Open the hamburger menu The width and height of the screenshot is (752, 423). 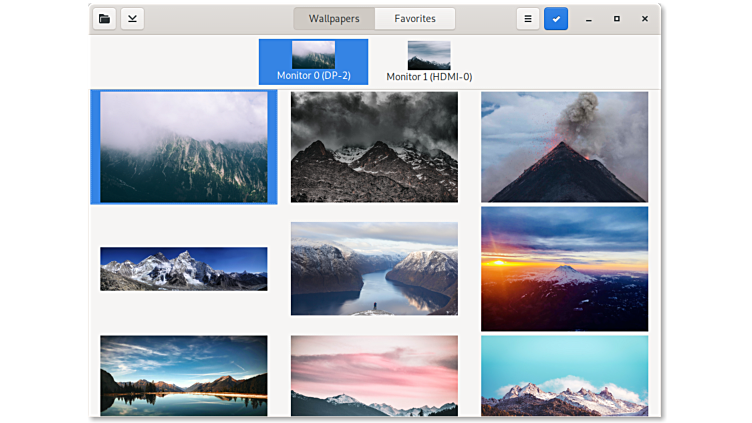[x=528, y=19]
